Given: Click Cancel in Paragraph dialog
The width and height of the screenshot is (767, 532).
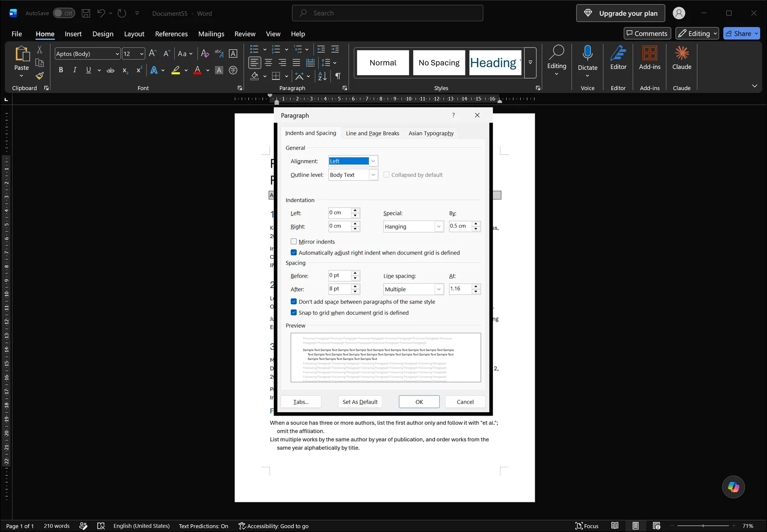Looking at the screenshot, I should (x=465, y=402).
